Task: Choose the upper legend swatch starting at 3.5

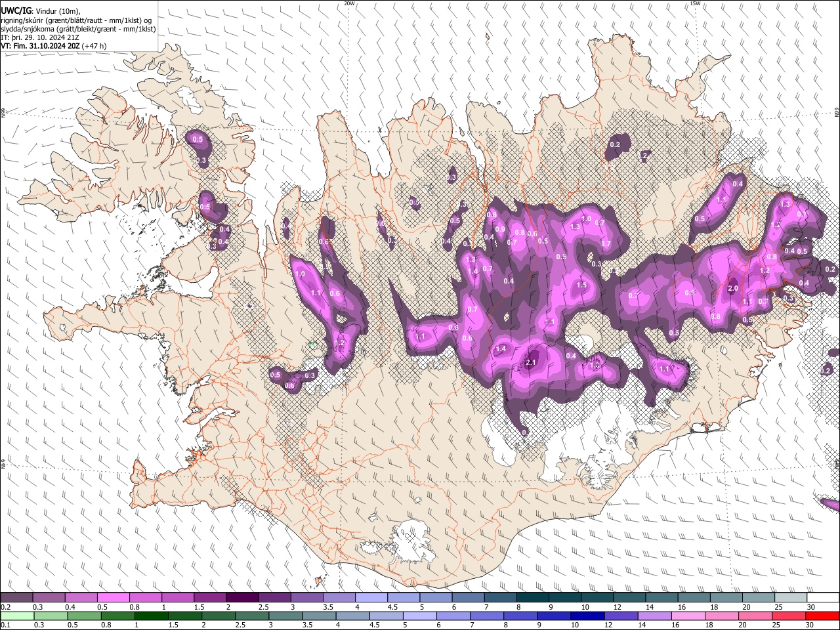Action: click(339, 598)
